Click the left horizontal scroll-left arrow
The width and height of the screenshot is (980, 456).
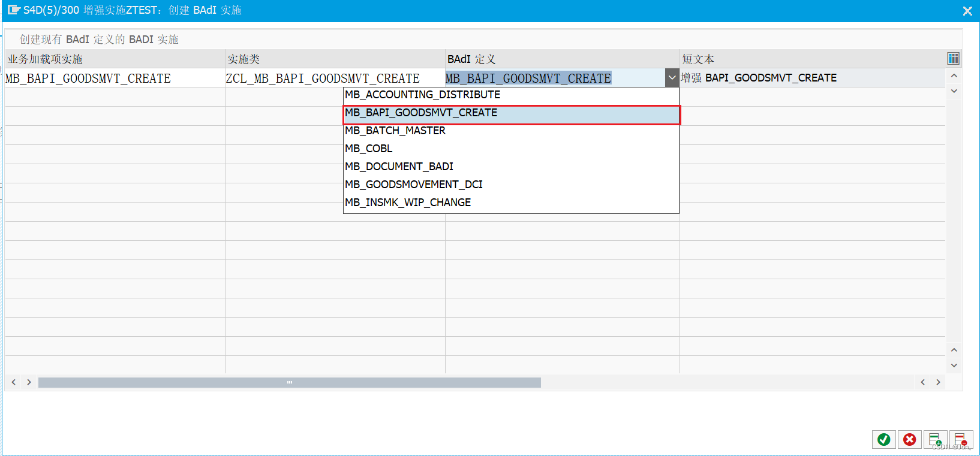13,382
